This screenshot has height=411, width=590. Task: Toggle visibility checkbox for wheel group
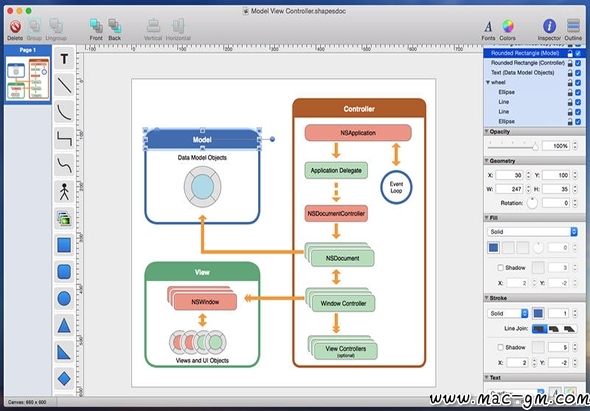click(x=578, y=83)
